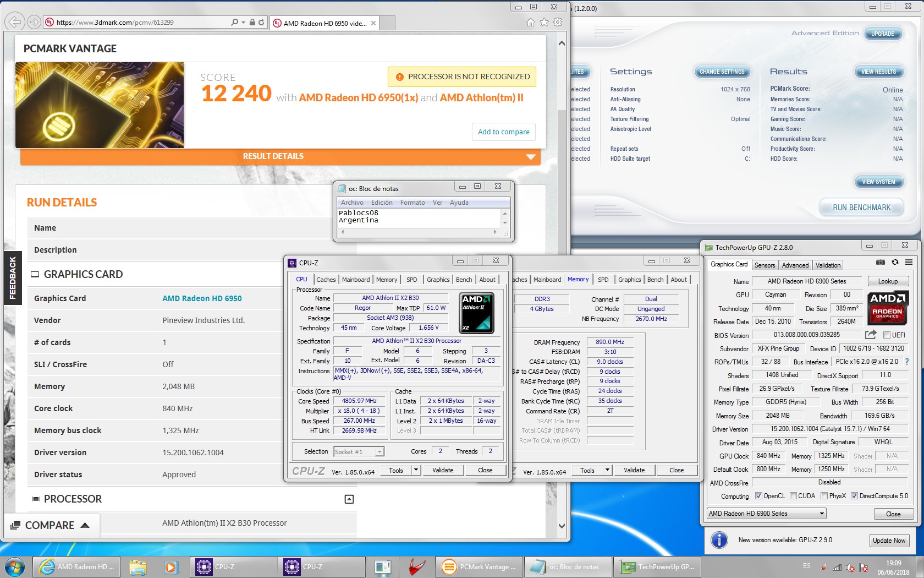Open the address bar dropdown arrow
This screenshot has width=924, height=578.
[x=243, y=23]
